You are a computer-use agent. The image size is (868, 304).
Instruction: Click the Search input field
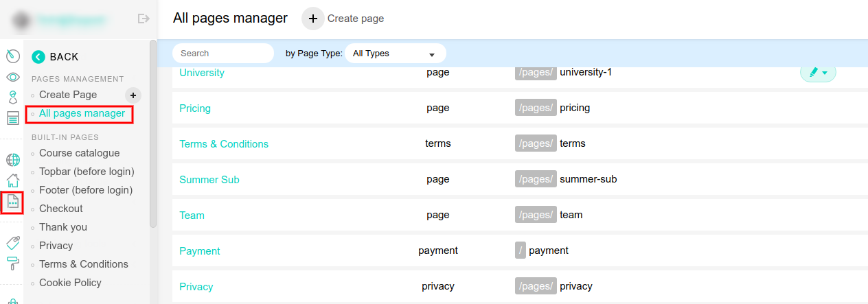[223, 54]
